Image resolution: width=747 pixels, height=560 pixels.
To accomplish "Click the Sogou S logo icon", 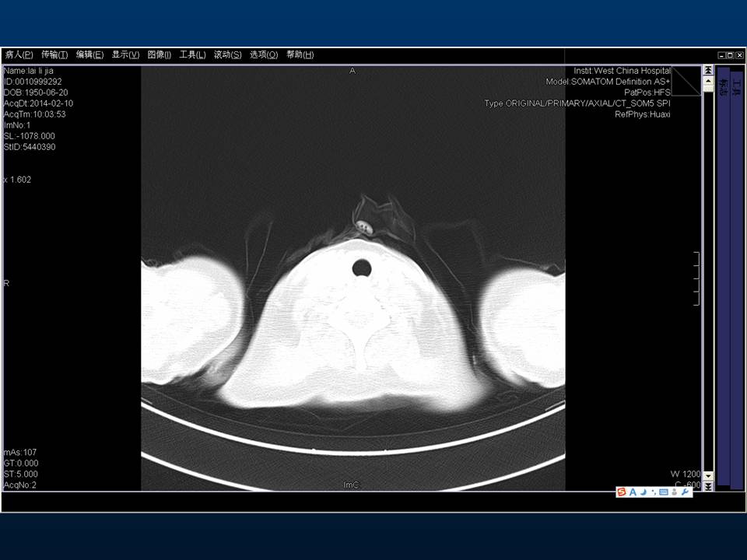I will 622,492.
